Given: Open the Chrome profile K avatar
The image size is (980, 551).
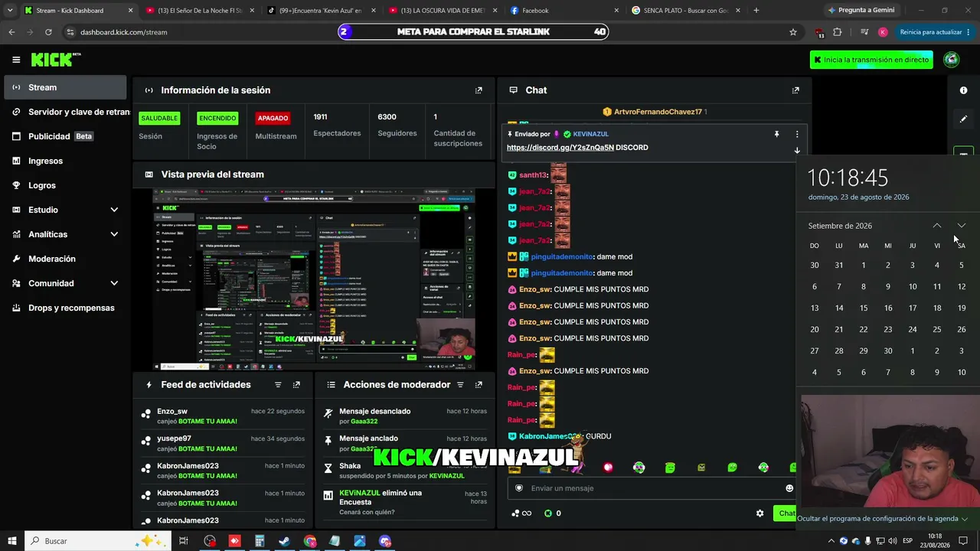Looking at the screenshot, I should pyautogui.click(x=883, y=32).
